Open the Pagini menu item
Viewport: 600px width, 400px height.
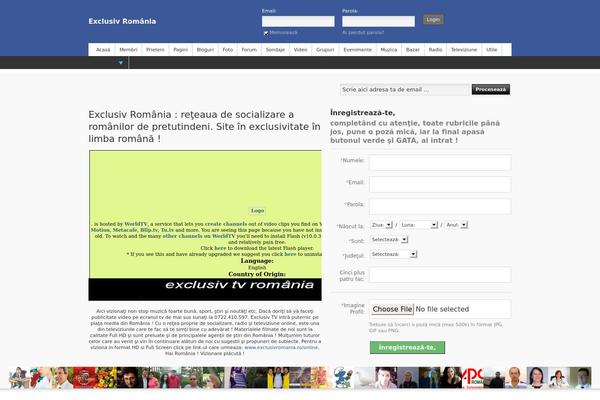click(181, 50)
